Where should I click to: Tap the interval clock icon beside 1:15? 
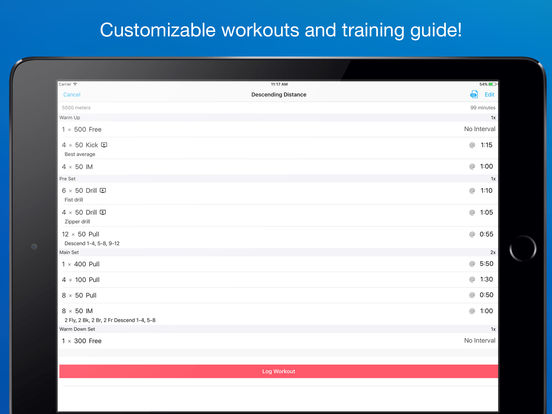472,145
